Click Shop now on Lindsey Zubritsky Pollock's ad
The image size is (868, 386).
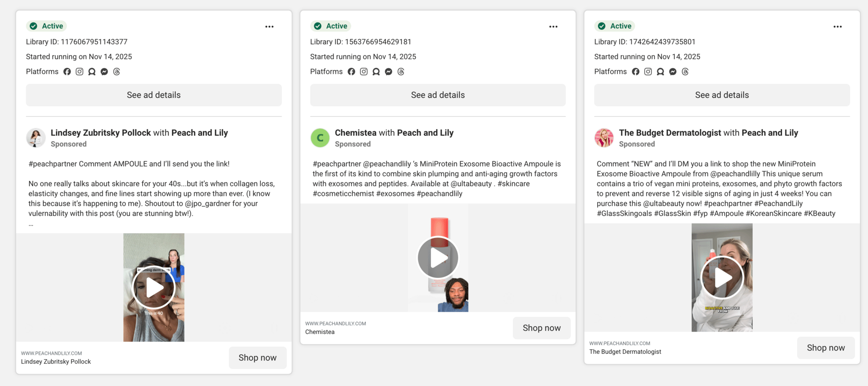tap(258, 358)
